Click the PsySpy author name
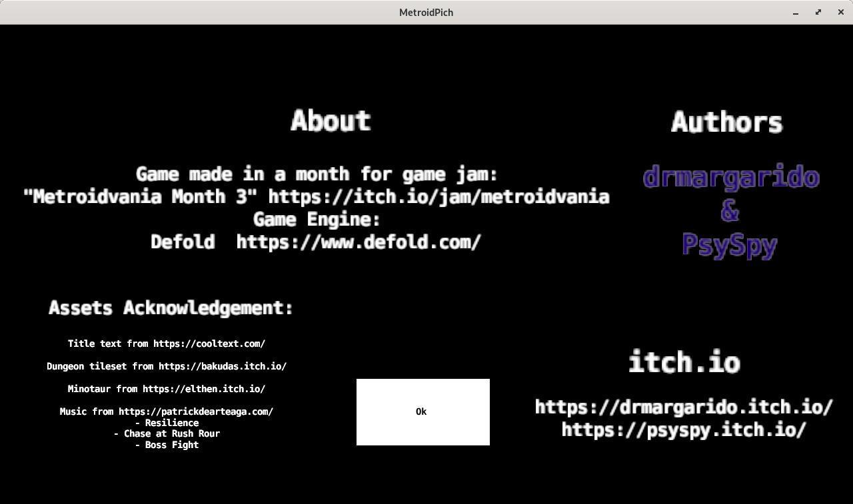The height and width of the screenshot is (504, 853). tap(730, 245)
